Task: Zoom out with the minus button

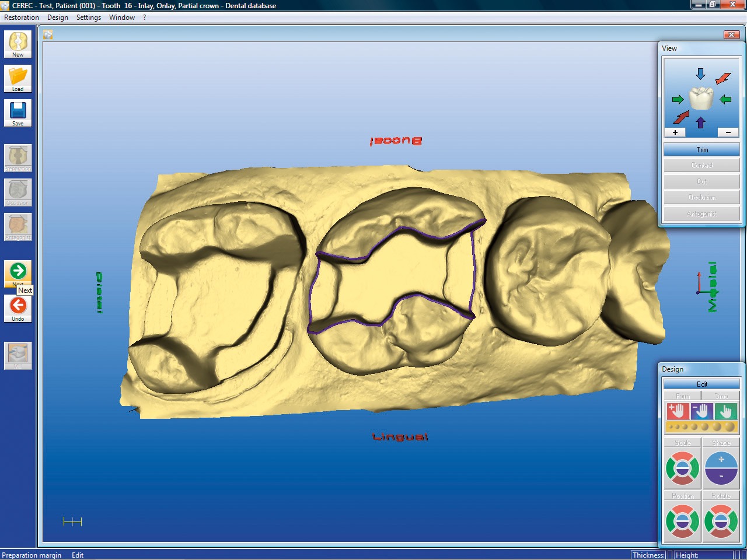Action: tap(728, 132)
